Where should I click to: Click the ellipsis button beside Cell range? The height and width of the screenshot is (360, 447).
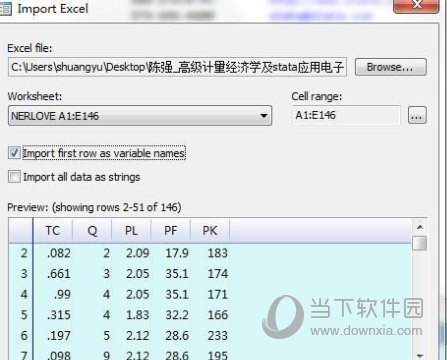417,115
